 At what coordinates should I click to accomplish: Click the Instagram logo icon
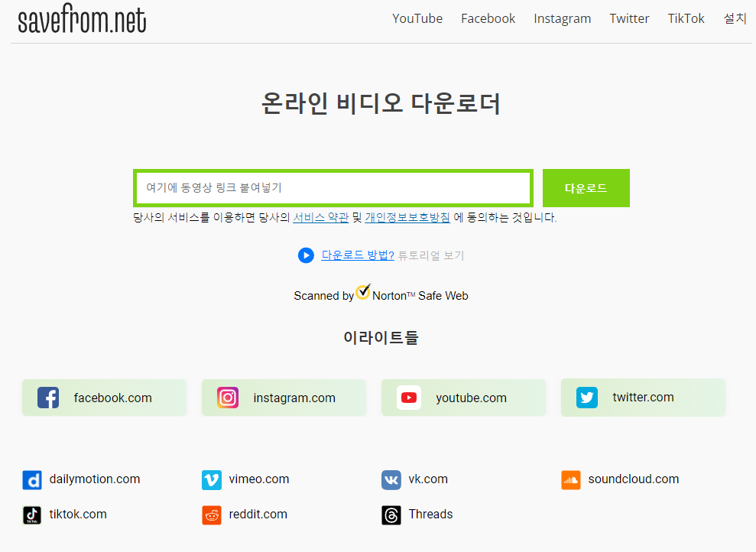tap(228, 398)
